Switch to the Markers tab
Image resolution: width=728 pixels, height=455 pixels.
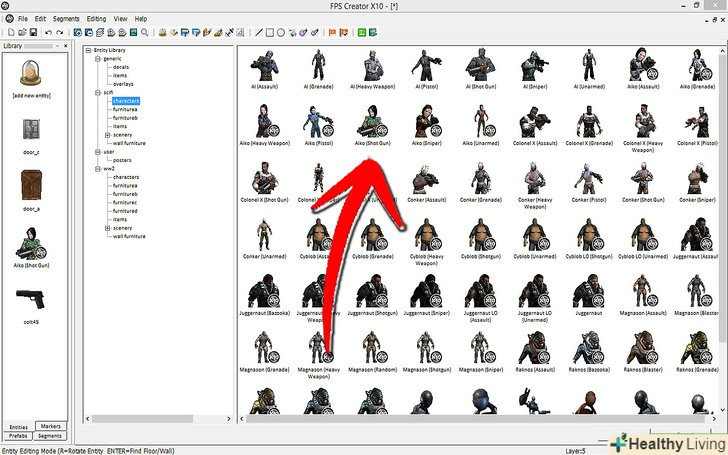[x=51, y=426]
